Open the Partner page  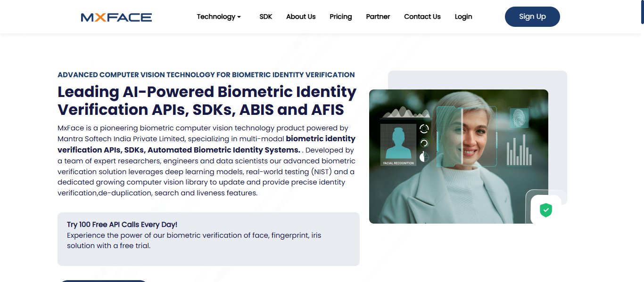[378, 16]
